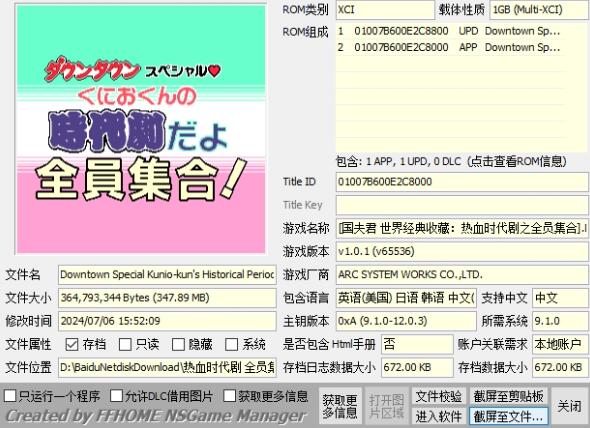Click the empty Title Key field
The image size is (590, 428).
tap(462, 205)
